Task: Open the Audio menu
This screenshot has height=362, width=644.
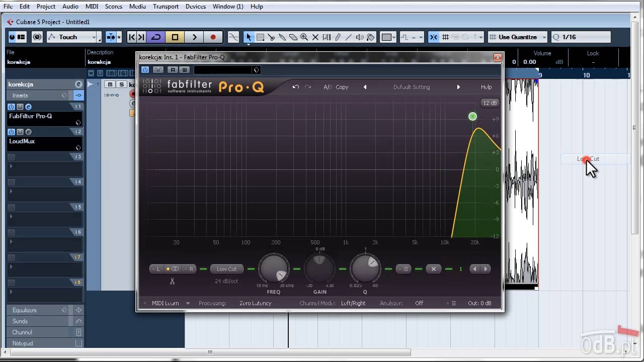Action: click(x=70, y=6)
